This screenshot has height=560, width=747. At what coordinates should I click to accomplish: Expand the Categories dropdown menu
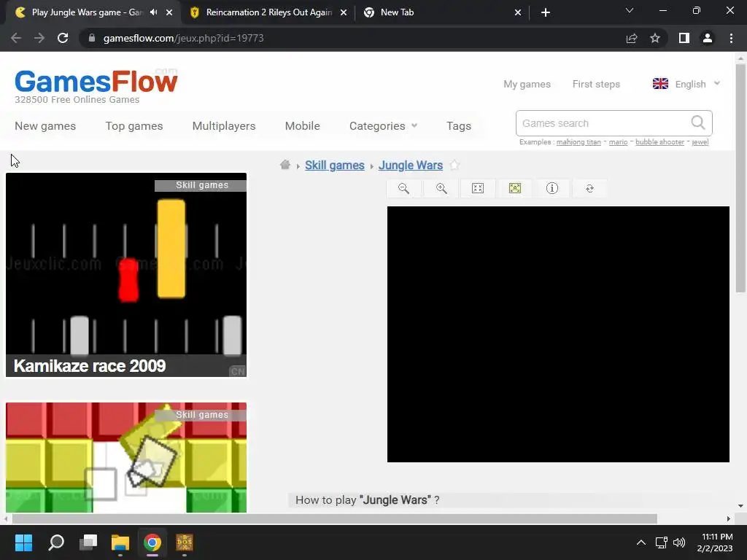point(383,125)
